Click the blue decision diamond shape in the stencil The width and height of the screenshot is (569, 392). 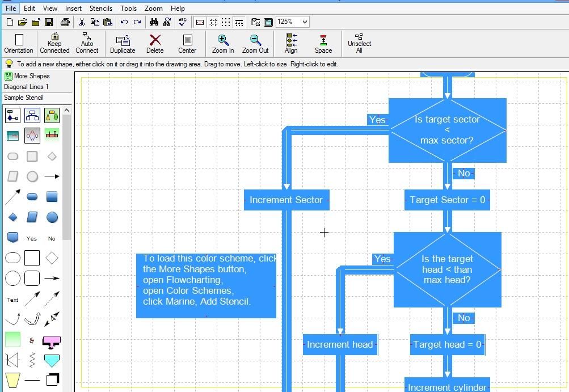point(13,217)
